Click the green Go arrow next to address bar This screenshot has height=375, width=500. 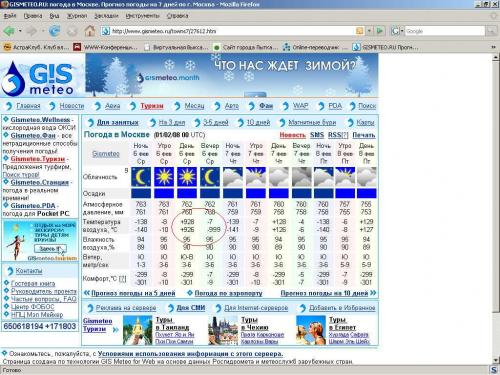point(379,31)
